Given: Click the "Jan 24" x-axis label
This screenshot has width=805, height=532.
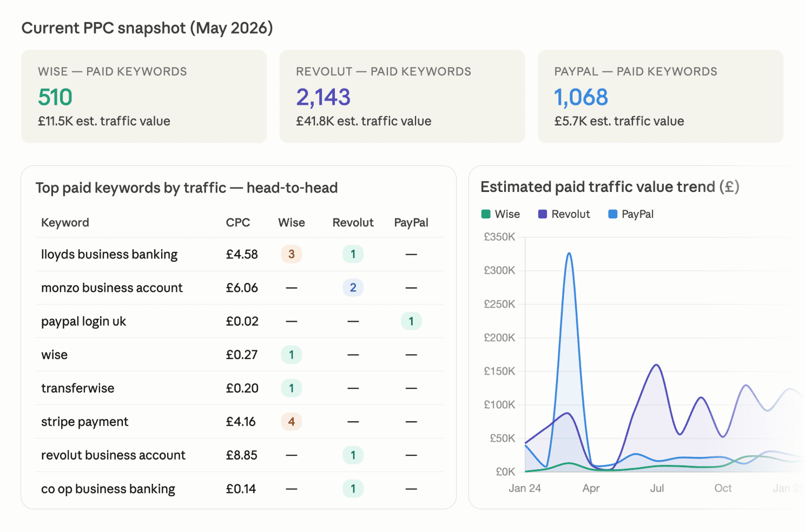Looking at the screenshot, I should pyautogui.click(x=525, y=488).
